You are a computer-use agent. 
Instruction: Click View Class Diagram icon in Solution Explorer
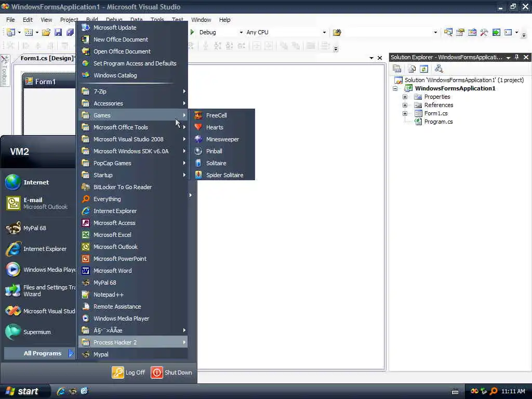(438, 69)
